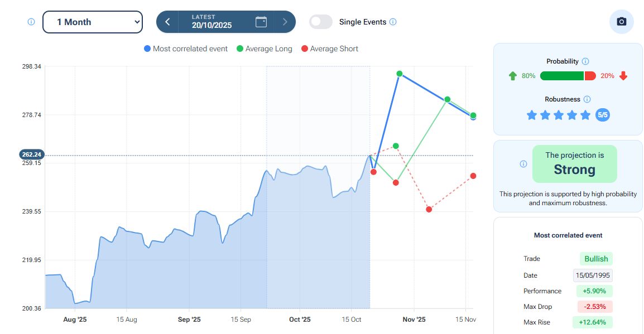Click the next date right arrow
This screenshot has height=334, width=644.
(x=285, y=22)
